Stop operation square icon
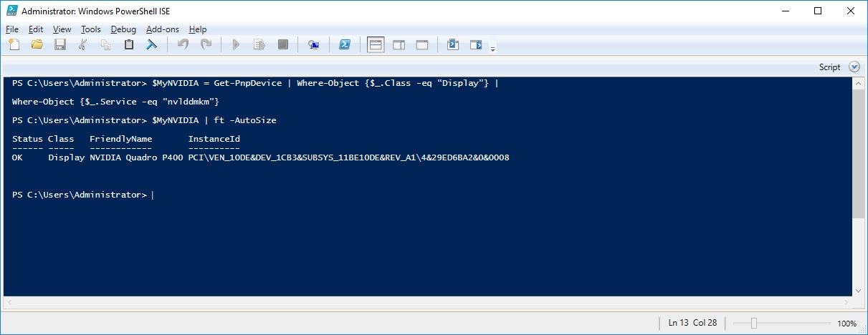This screenshot has height=335, width=868. tap(282, 45)
